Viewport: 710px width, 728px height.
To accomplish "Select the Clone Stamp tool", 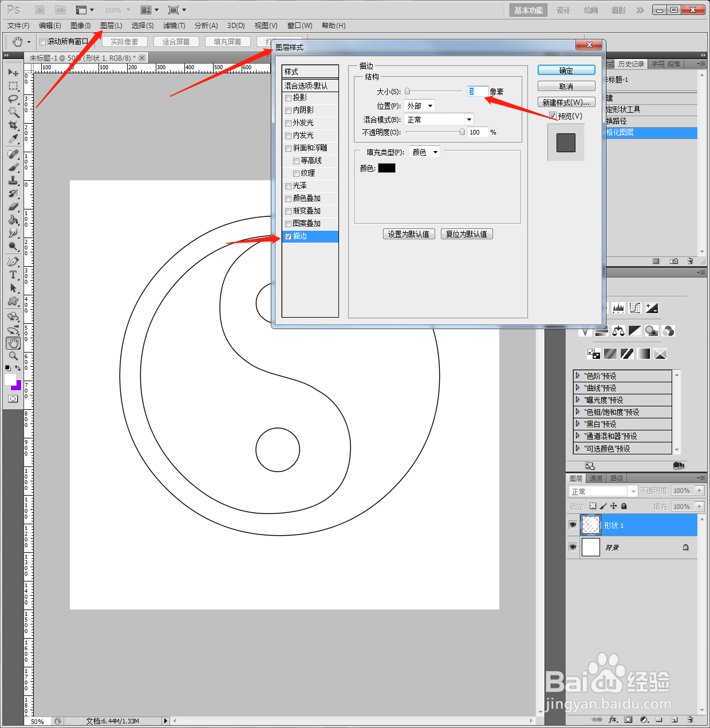I will point(13,180).
